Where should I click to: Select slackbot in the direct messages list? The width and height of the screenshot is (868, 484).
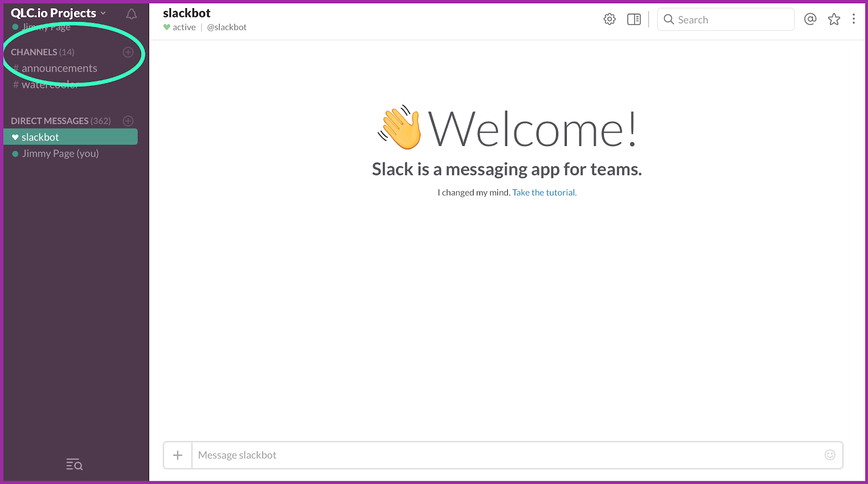71,137
